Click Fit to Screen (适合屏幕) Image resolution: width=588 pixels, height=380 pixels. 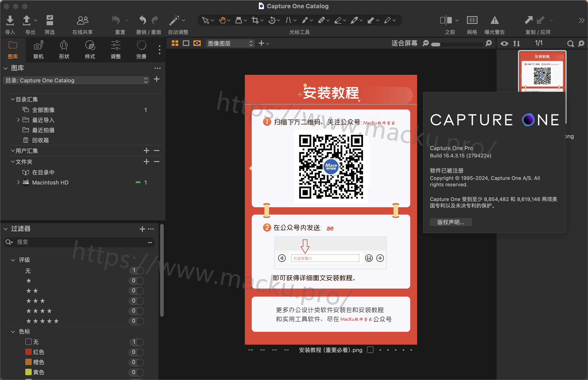[x=404, y=43]
